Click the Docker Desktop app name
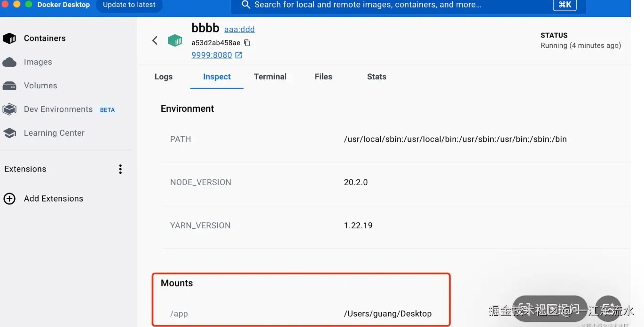The width and height of the screenshot is (644, 327). coord(63,5)
